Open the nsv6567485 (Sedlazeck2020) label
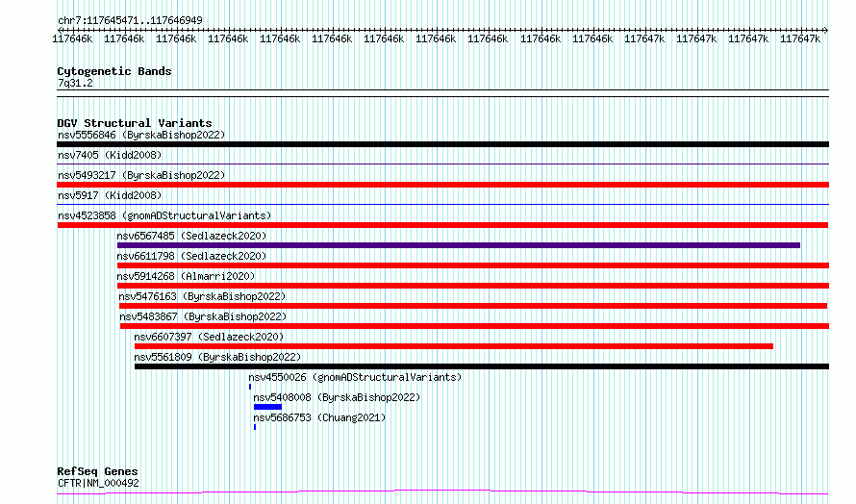 [191, 236]
